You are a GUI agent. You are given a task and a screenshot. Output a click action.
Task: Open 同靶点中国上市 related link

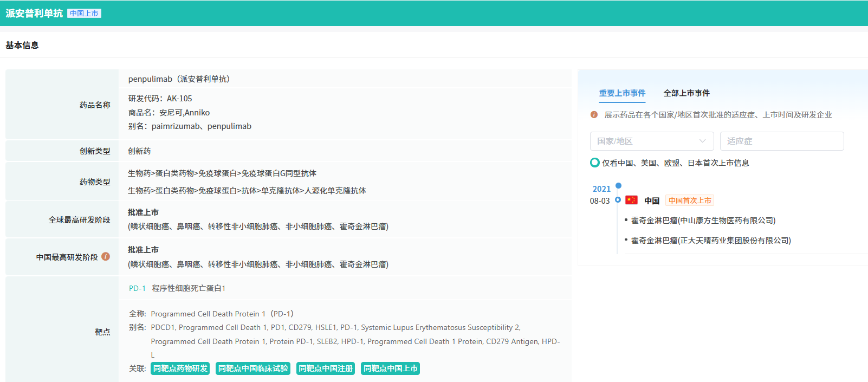coord(390,368)
